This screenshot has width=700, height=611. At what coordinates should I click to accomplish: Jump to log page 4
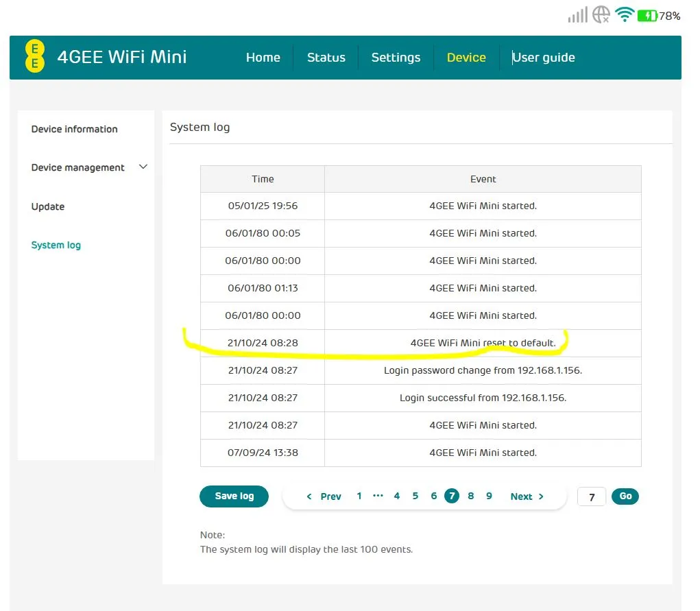[396, 496]
